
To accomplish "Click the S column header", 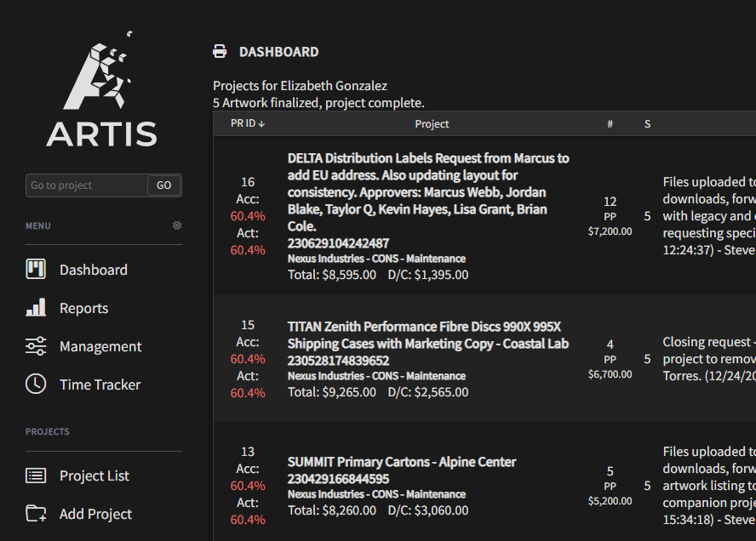I will 647,124.
